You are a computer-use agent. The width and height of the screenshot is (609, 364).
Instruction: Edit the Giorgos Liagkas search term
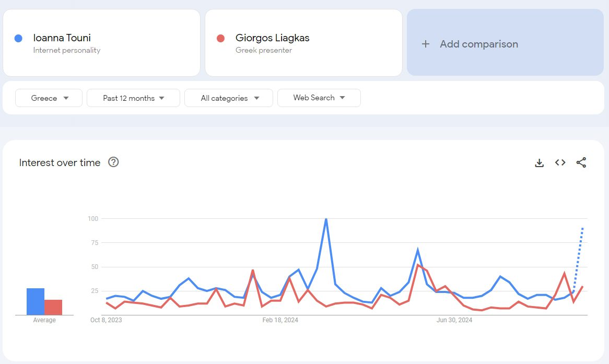pos(272,38)
